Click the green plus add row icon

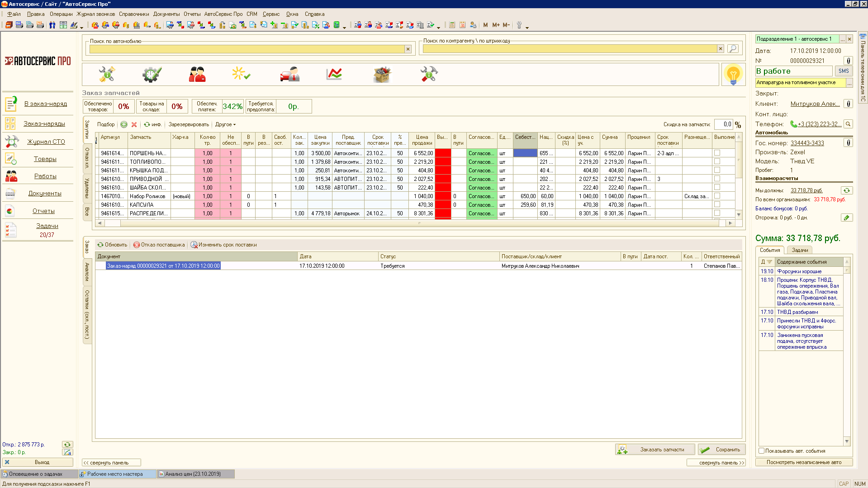(x=124, y=124)
